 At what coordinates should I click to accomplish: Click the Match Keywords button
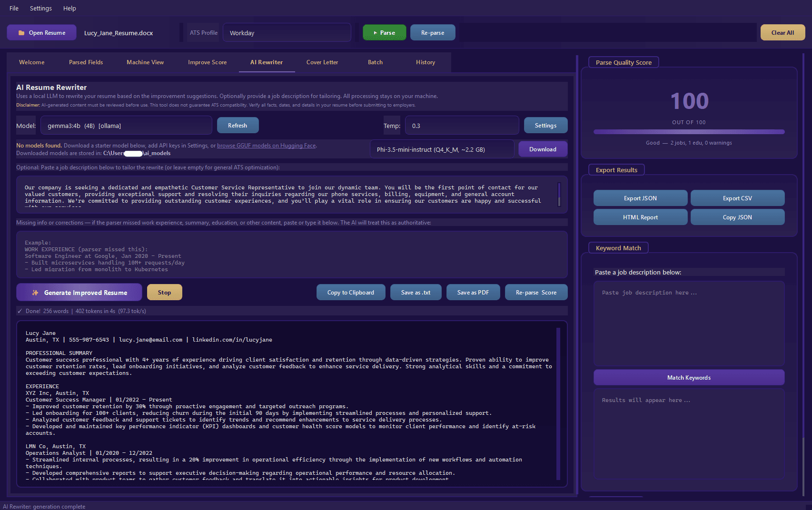tap(689, 378)
